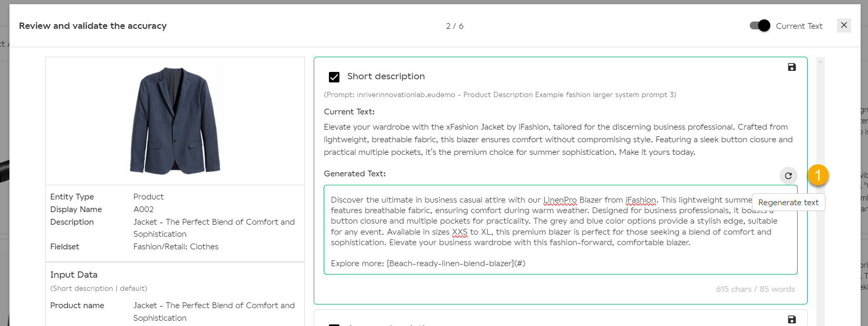The image size is (868, 326).
Task: Uncheck the Short description checkbox
Action: pyautogui.click(x=334, y=77)
